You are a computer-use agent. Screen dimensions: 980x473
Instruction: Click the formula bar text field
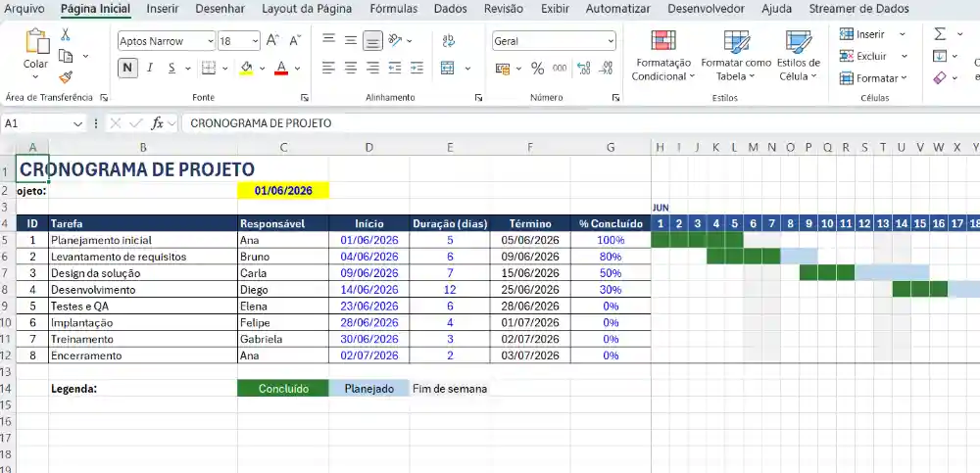coord(581,123)
